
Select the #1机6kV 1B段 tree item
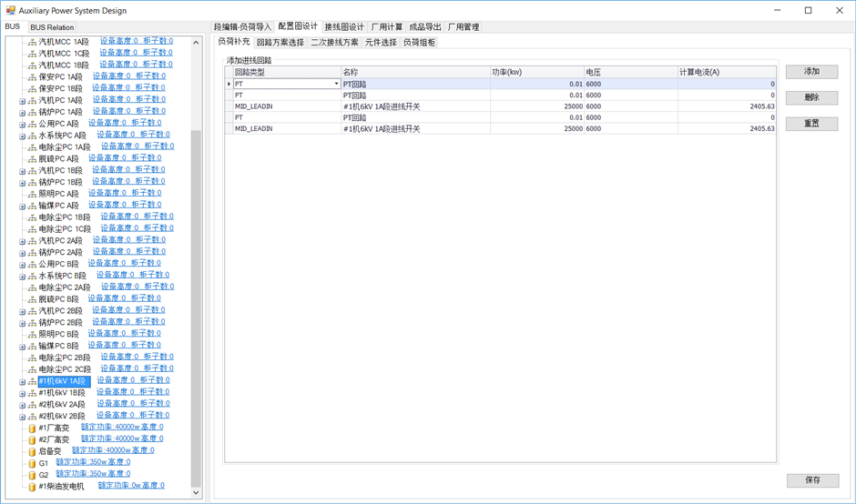62,393
